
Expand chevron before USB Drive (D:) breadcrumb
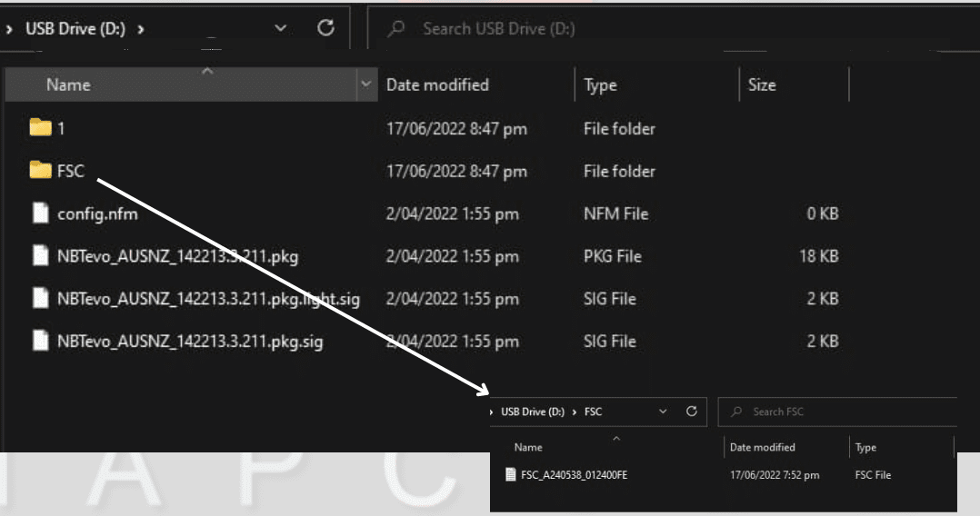(9, 29)
